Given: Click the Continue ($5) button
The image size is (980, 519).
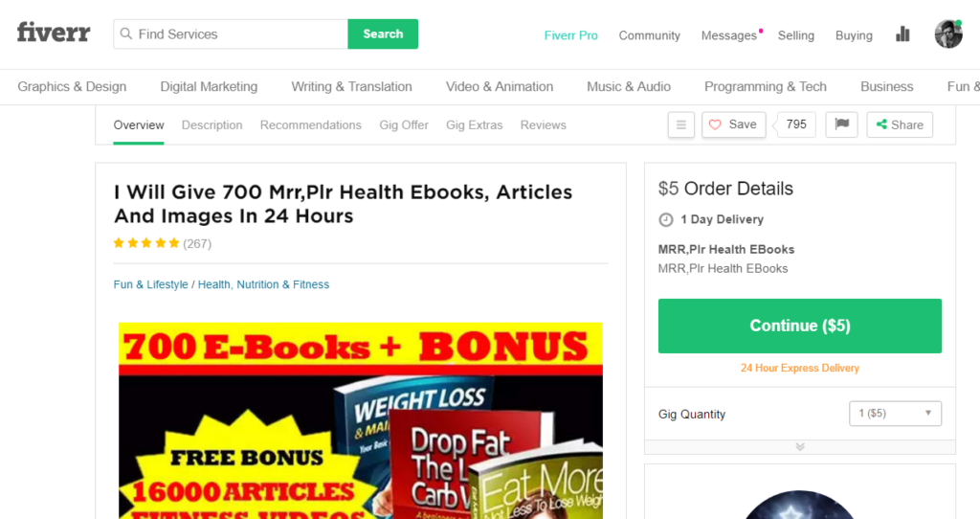Looking at the screenshot, I should click(x=799, y=326).
